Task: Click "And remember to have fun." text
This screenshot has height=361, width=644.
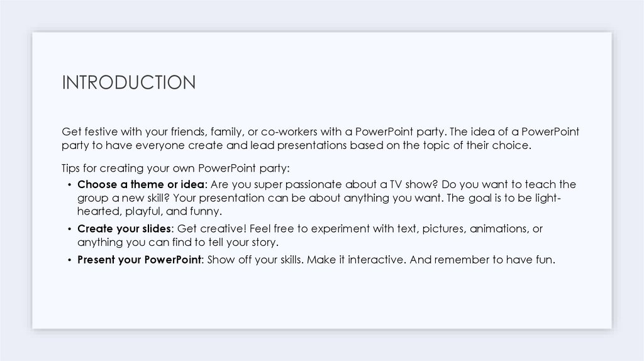Action: [x=483, y=260]
